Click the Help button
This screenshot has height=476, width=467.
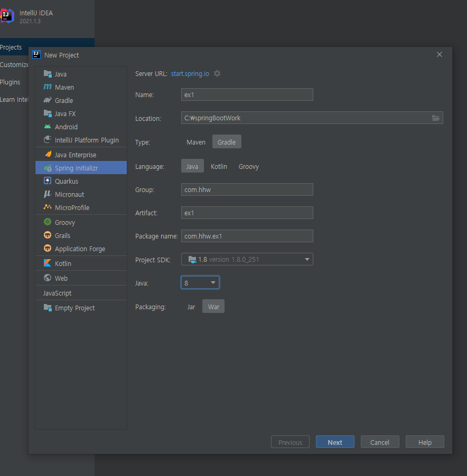pyautogui.click(x=425, y=442)
